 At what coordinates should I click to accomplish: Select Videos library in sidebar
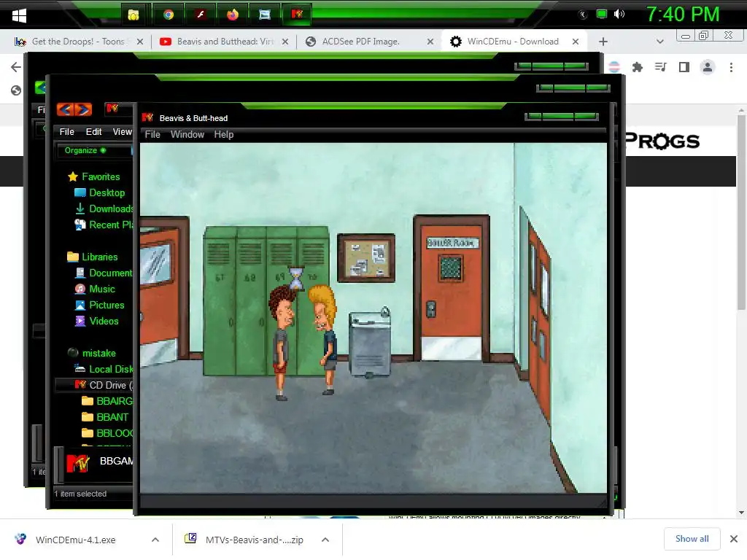coord(97,321)
